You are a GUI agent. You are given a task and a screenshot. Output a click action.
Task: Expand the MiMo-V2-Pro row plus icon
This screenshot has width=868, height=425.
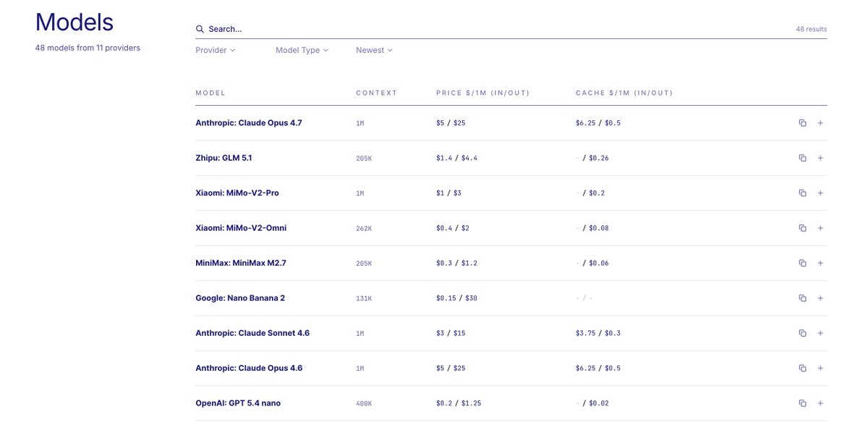[x=820, y=193]
